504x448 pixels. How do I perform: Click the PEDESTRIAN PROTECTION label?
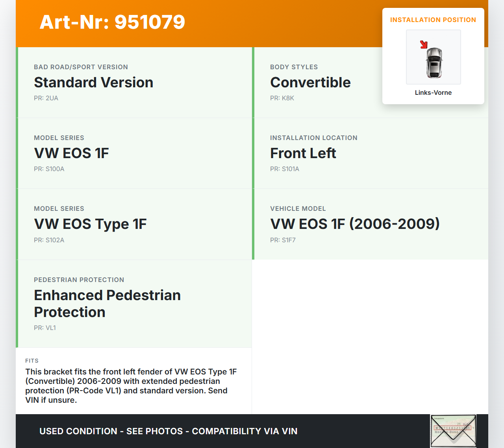click(79, 280)
